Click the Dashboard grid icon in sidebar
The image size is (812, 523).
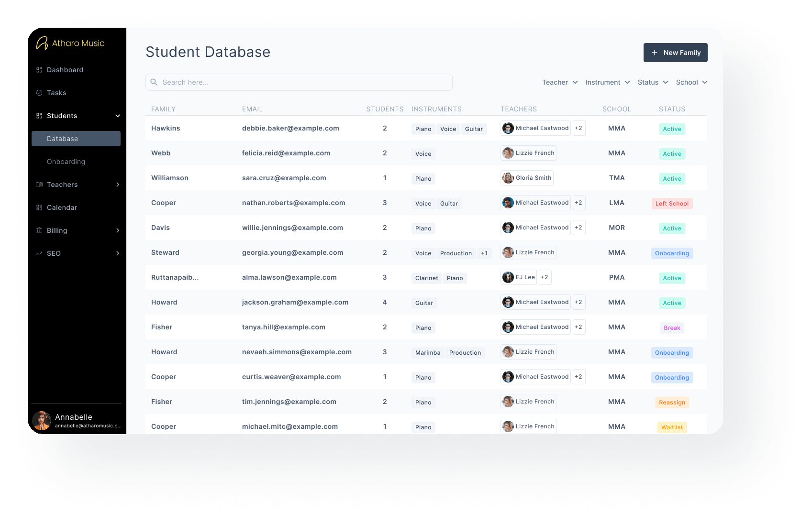point(39,70)
